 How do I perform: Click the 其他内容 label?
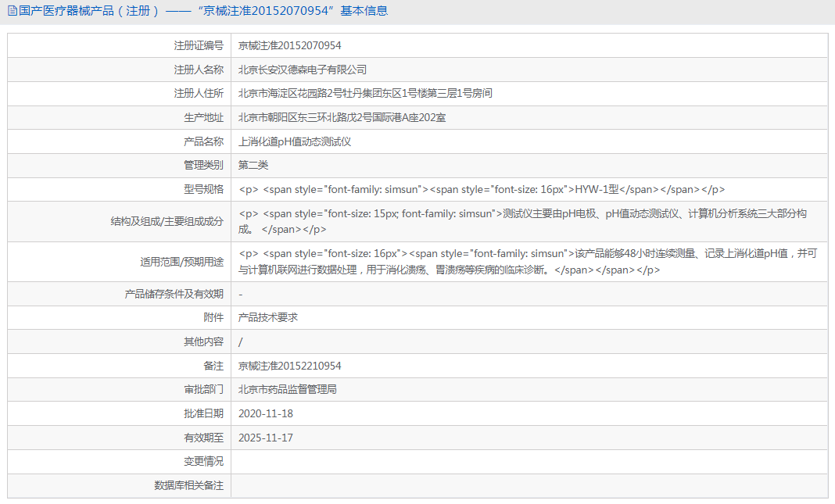(204, 341)
